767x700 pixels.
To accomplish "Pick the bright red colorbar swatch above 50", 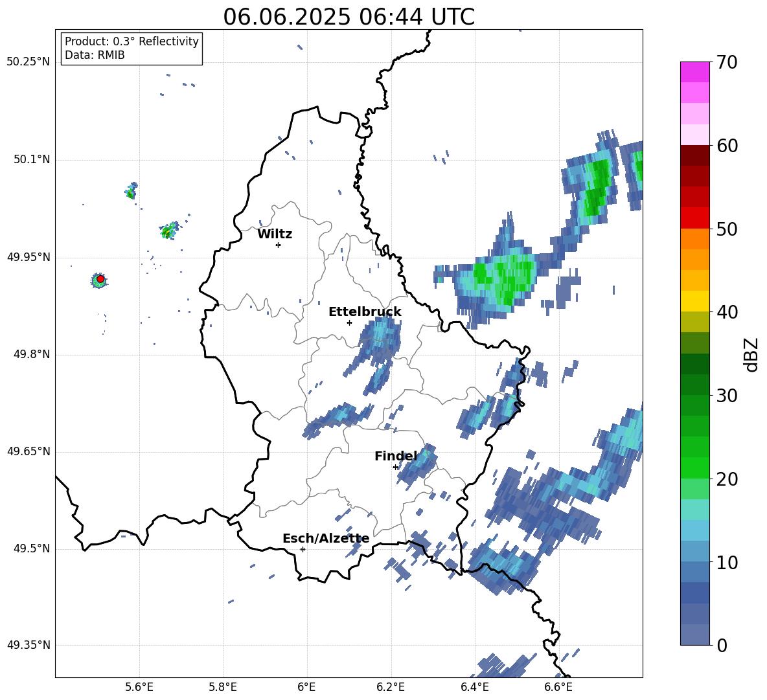I will pyautogui.click(x=694, y=218).
